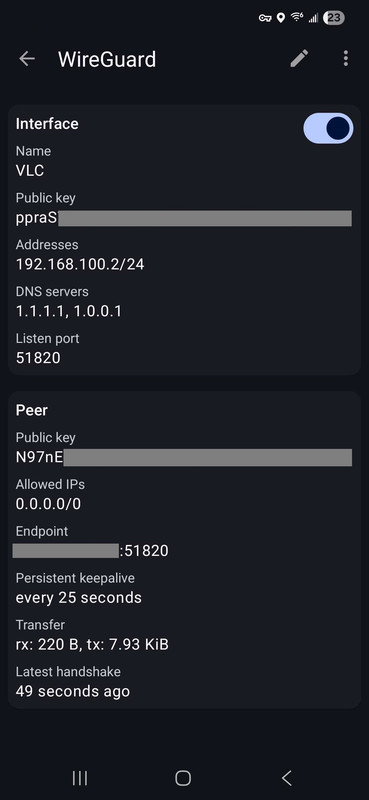Open Android recent apps button
Viewport: 369px width, 800px height.
coord(80,778)
